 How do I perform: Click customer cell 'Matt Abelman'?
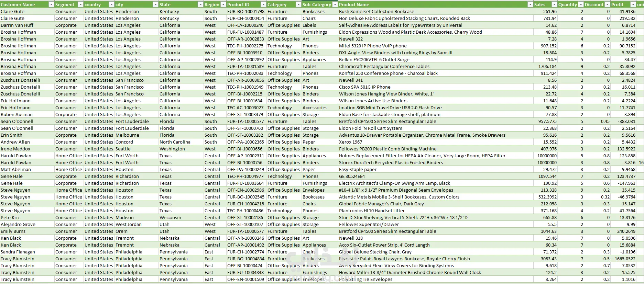[x=27, y=169]
